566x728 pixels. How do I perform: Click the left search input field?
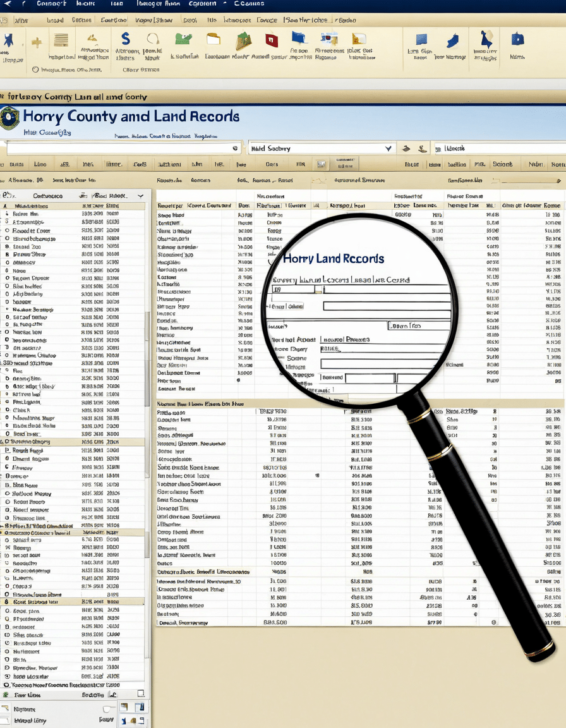123,149
